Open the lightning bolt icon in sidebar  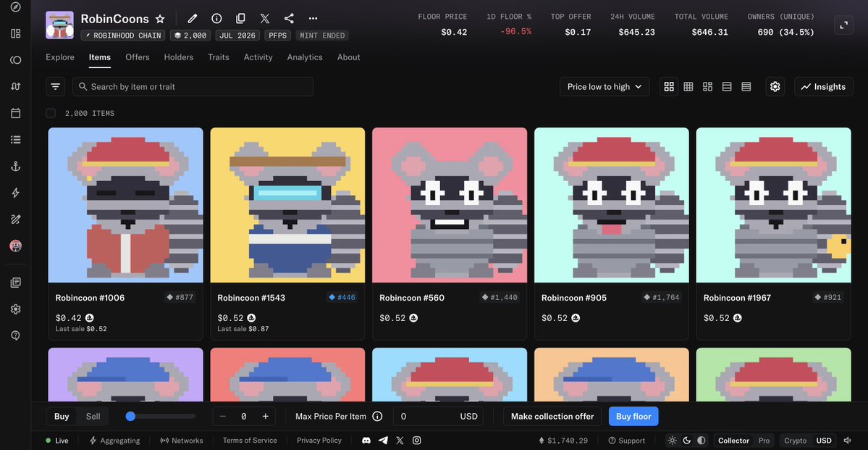click(15, 193)
